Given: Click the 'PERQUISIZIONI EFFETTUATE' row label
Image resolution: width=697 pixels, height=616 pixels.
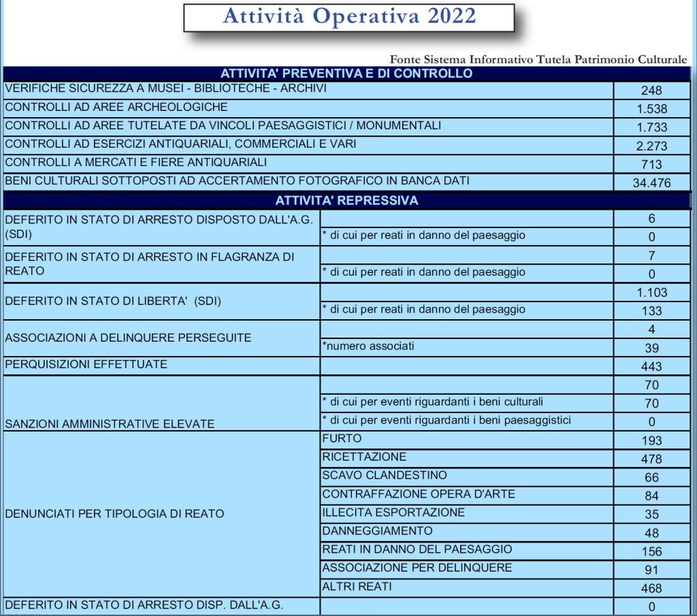Looking at the screenshot, I should click(86, 365).
